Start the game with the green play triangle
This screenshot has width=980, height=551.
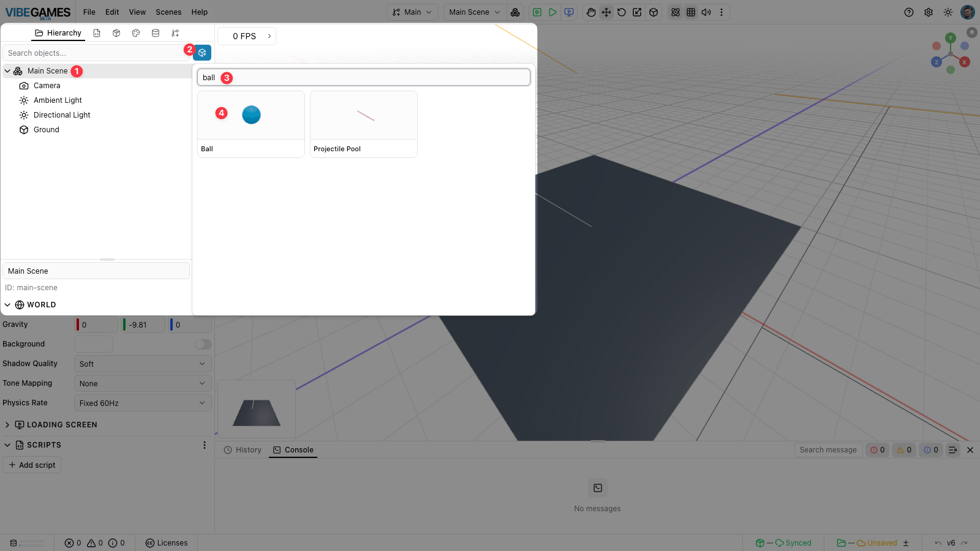click(x=553, y=12)
